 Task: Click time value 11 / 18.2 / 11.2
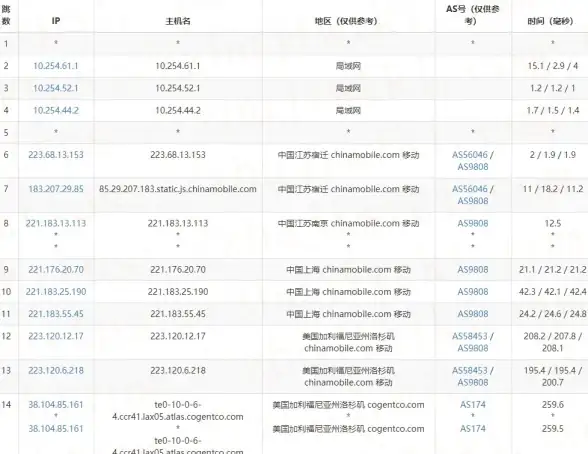pos(553,189)
